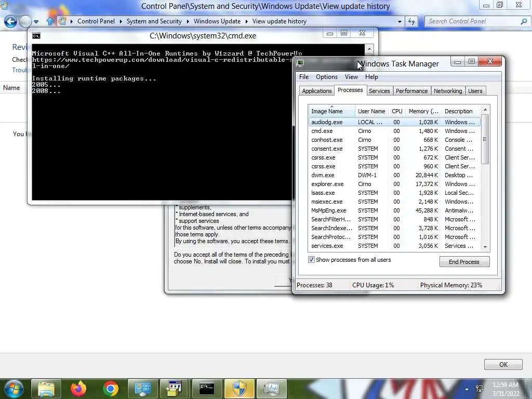Click the search magnifier icon
Image resolution: width=532 pixels, height=399 pixels.
(x=524, y=21)
